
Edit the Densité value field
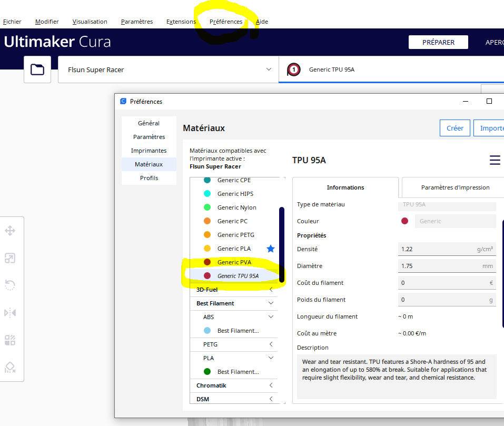(x=447, y=249)
